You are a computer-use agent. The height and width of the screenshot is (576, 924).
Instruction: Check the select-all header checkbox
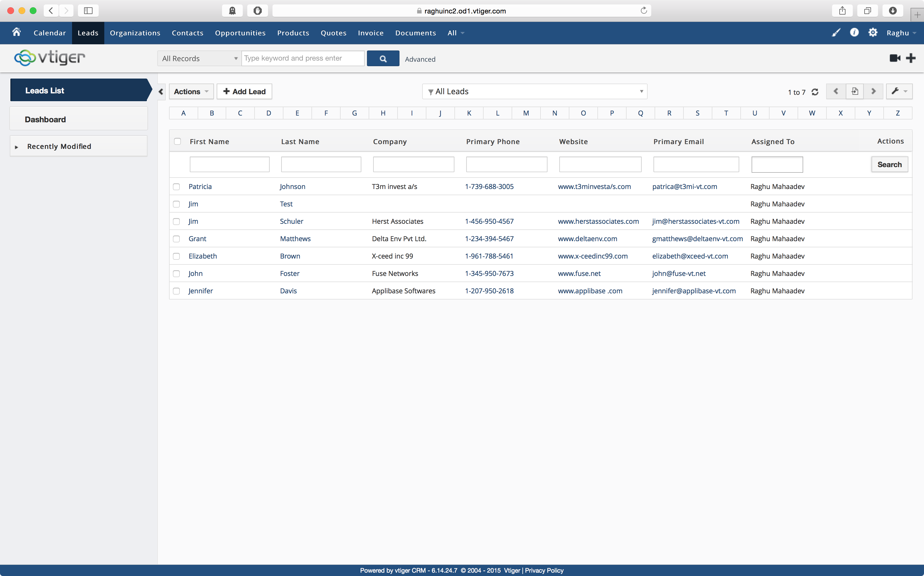point(177,141)
